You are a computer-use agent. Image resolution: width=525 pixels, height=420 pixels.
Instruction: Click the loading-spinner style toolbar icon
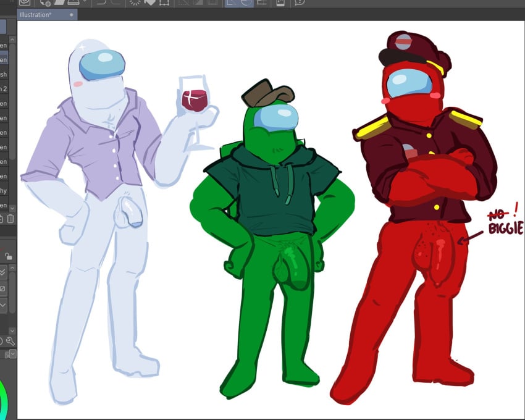[x=135, y=2]
